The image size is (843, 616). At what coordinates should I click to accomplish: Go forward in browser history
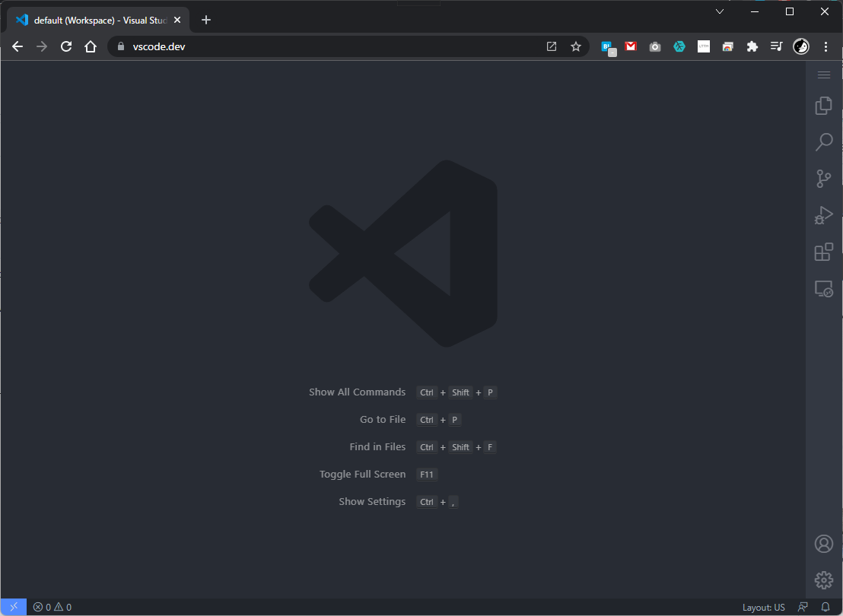coord(42,46)
